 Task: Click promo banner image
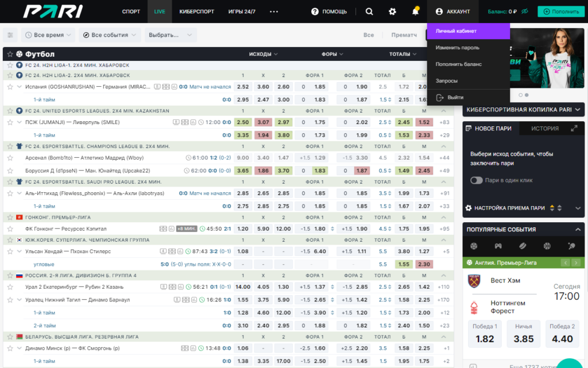(x=547, y=59)
